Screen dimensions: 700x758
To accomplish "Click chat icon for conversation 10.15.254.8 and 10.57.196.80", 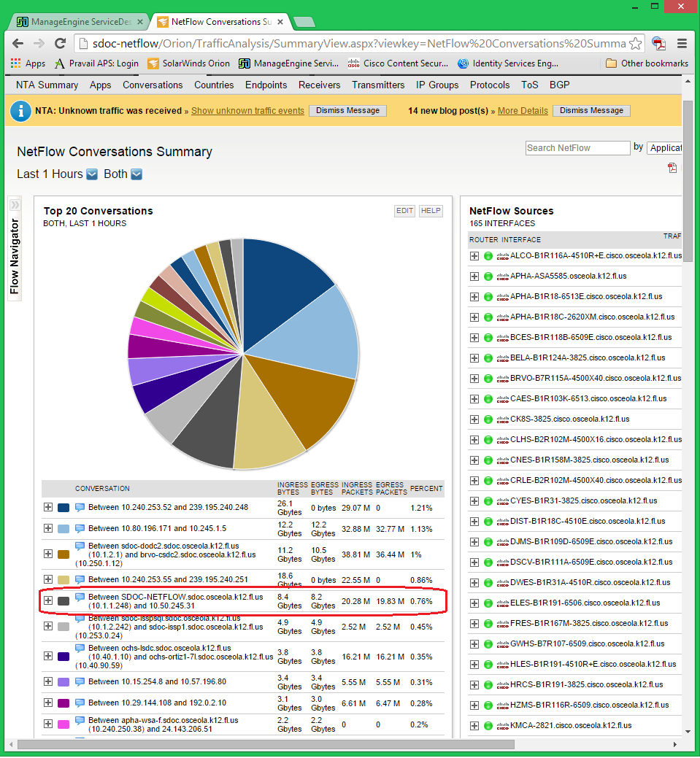I will point(80,681).
